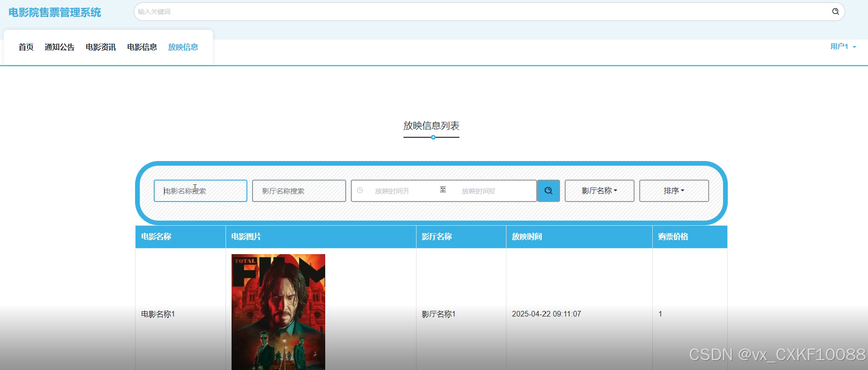The width and height of the screenshot is (868, 370).
Task: Expand the 用户1 account menu
Action: [843, 47]
